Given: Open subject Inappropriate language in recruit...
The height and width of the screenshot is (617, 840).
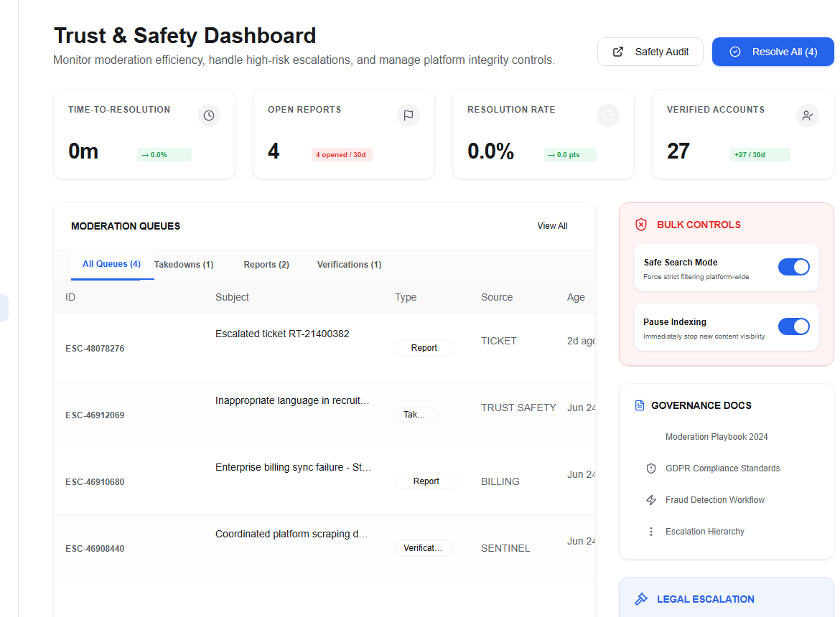Looking at the screenshot, I should point(292,401).
